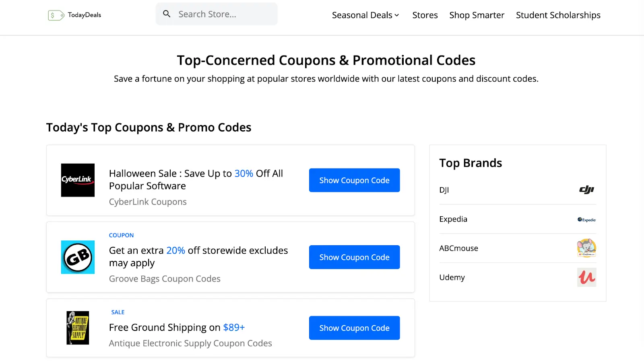
Task: Click the Expedia brand logo
Action: tap(586, 219)
